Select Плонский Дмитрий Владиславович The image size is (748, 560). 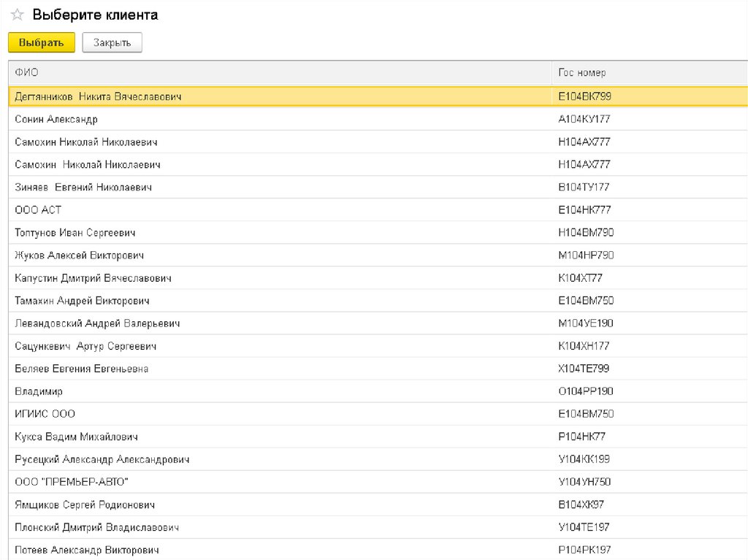tap(96, 527)
